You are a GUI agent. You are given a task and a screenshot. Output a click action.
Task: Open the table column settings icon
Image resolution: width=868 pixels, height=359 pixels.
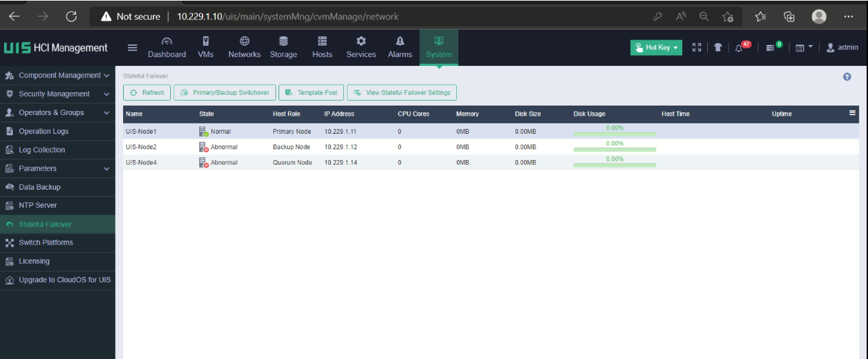coord(853,113)
